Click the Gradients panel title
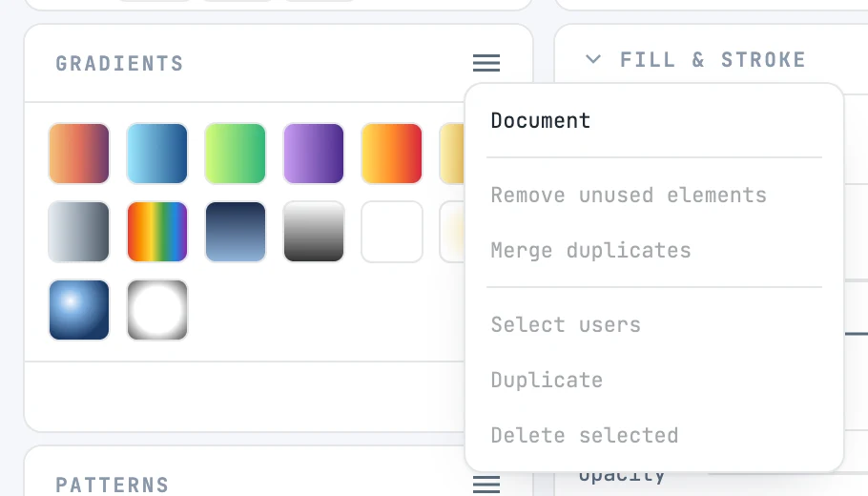The width and height of the screenshot is (868, 496). [x=119, y=63]
